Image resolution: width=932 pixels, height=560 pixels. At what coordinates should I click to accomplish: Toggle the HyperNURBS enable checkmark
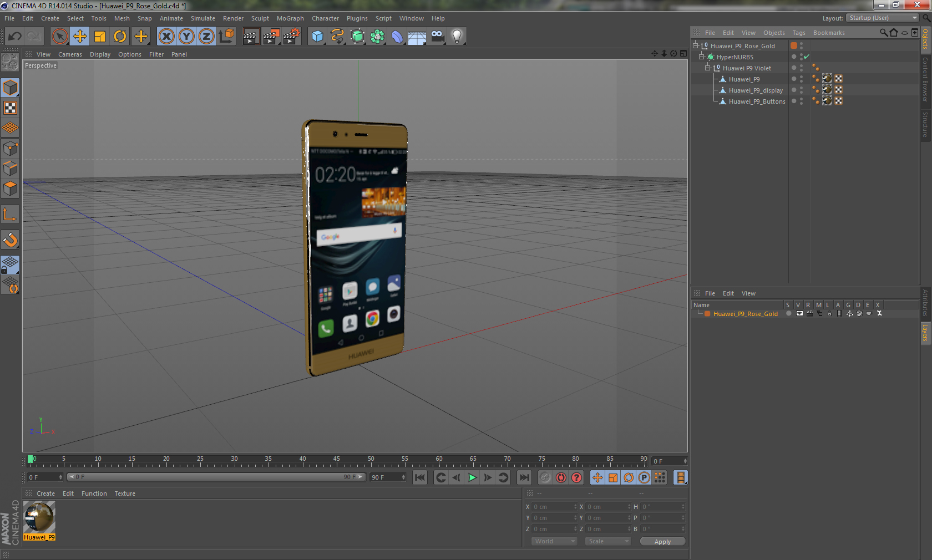click(x=807, y=57)
